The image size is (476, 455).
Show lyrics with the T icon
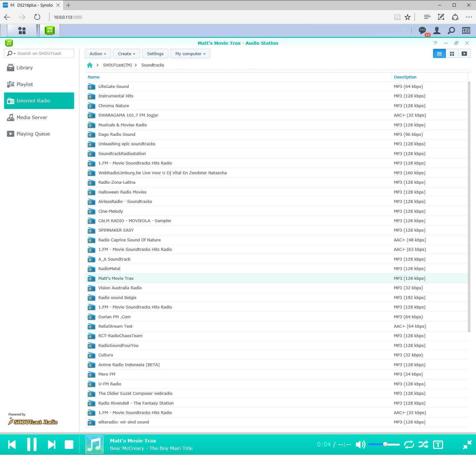pos(438,445)
